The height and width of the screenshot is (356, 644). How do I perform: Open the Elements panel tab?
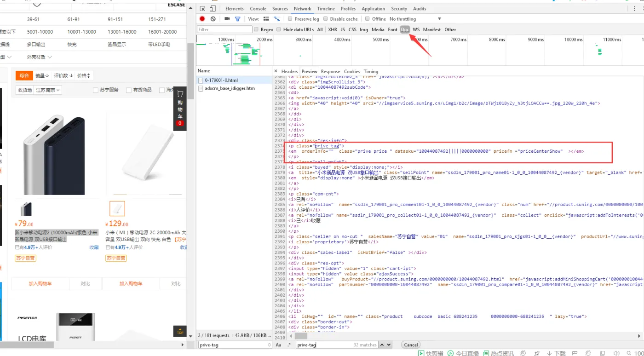click(235, 9)
